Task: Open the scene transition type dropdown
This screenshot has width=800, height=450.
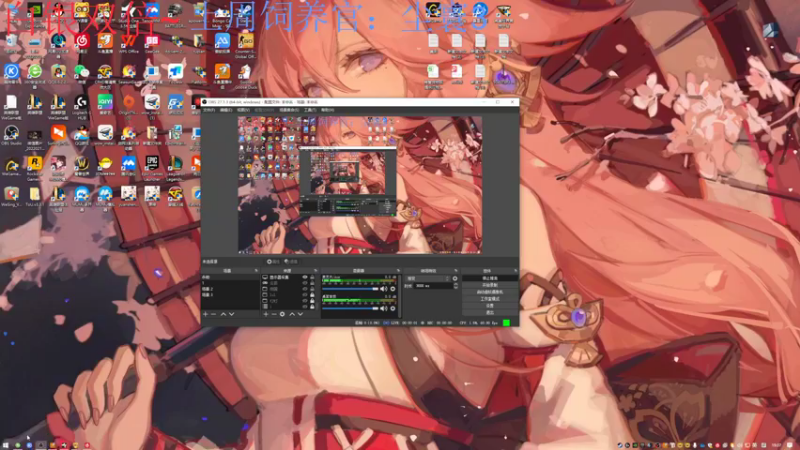Action: pos(428,279)
